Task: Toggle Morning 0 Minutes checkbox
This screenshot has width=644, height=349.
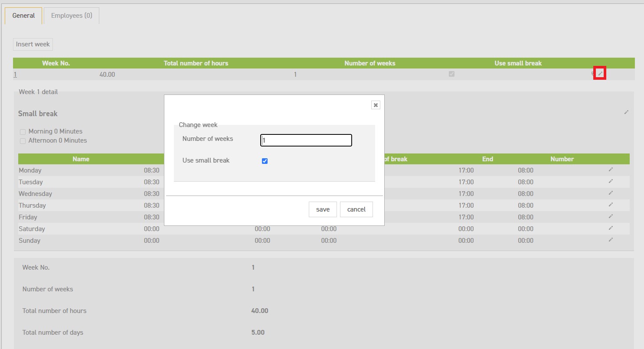Action: [23, 131]
